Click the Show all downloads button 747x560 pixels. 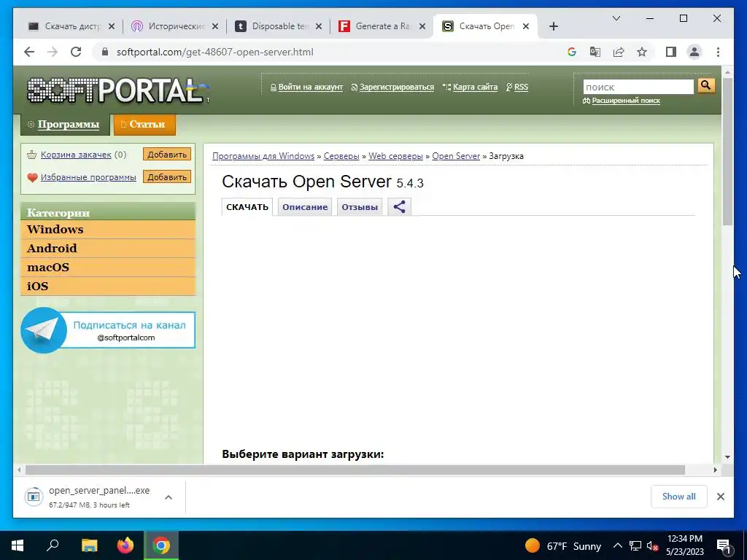pos(679,497)
